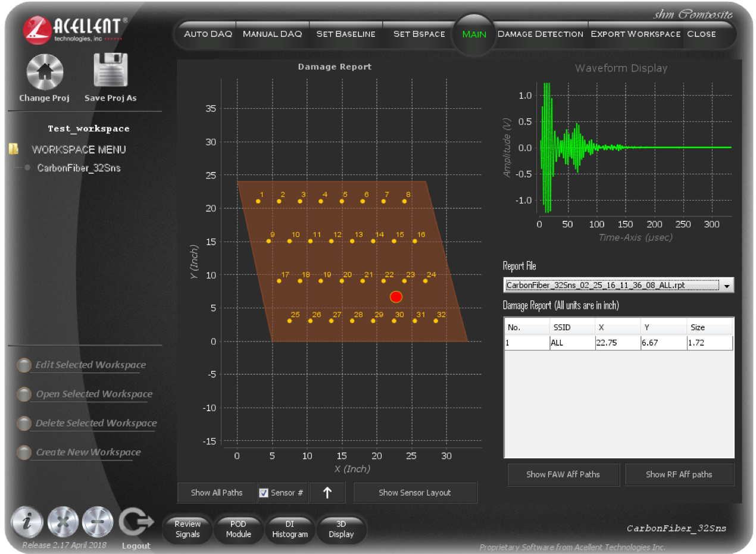Switch to the 3D Display module
This screenshot has height=554, width=756.
tap(341, 528)
